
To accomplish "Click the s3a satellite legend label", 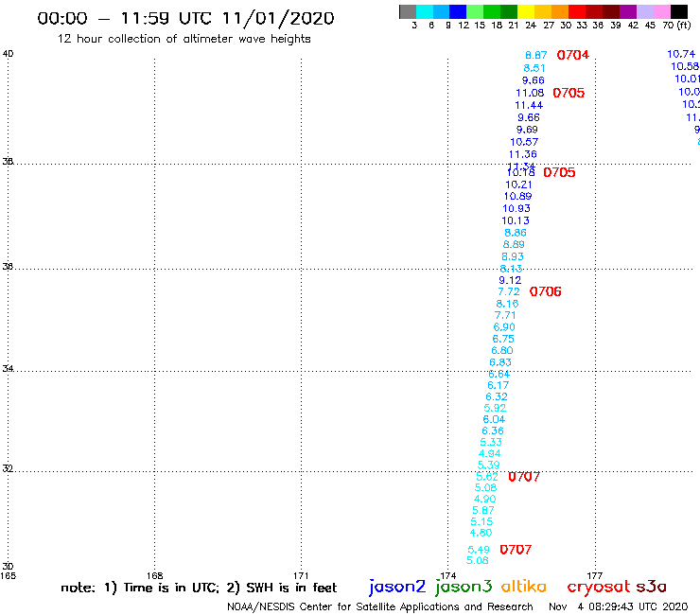I will point(651,587).
